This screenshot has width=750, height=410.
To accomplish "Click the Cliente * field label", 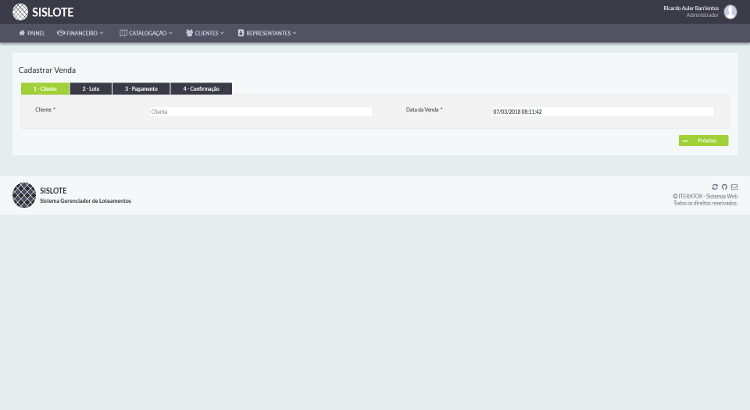I will [45, 110].
